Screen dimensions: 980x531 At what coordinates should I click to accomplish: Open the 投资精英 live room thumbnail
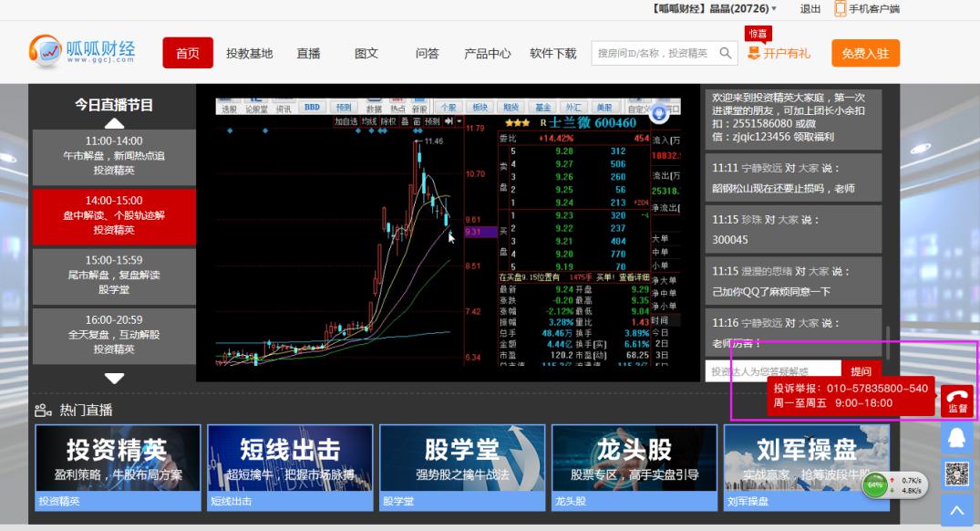click(119, 467)
